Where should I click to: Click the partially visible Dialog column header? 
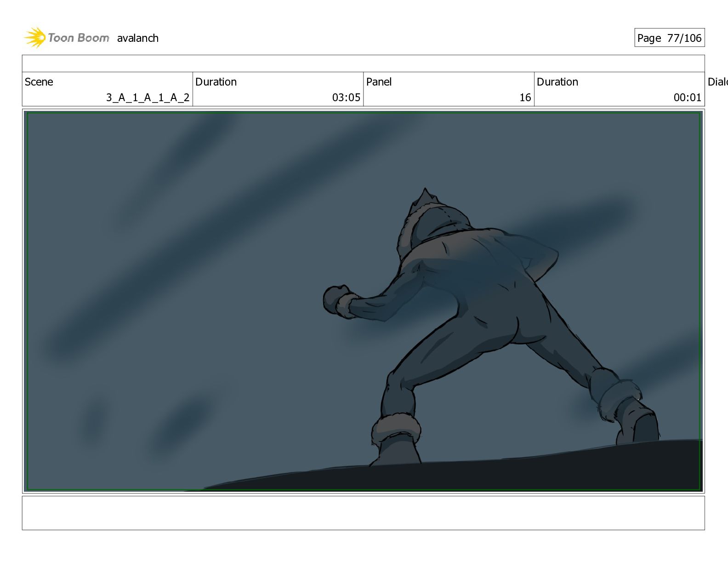click(x=717, y=82)
